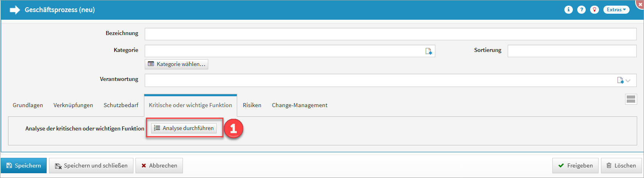Select the Schutzbedarf tab
This screenshot has height=178, width=644.
click(x=121, y=105)
